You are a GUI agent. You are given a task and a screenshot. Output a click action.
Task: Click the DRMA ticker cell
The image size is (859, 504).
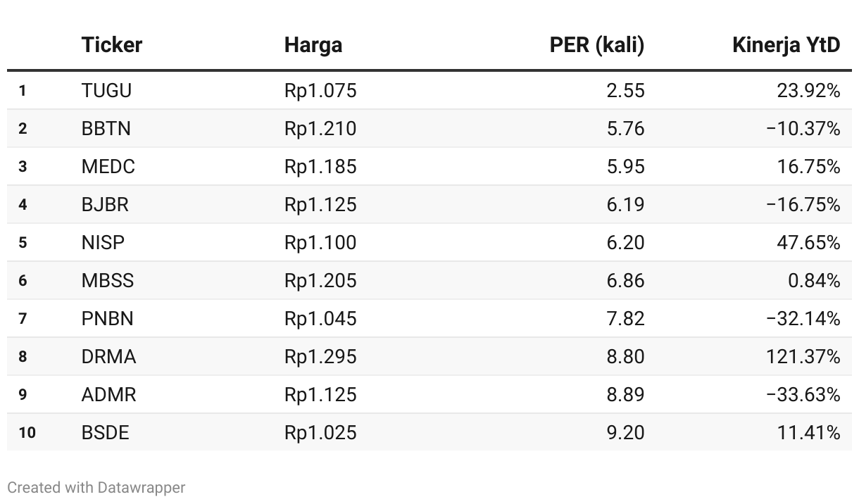[x=108, y=357]
